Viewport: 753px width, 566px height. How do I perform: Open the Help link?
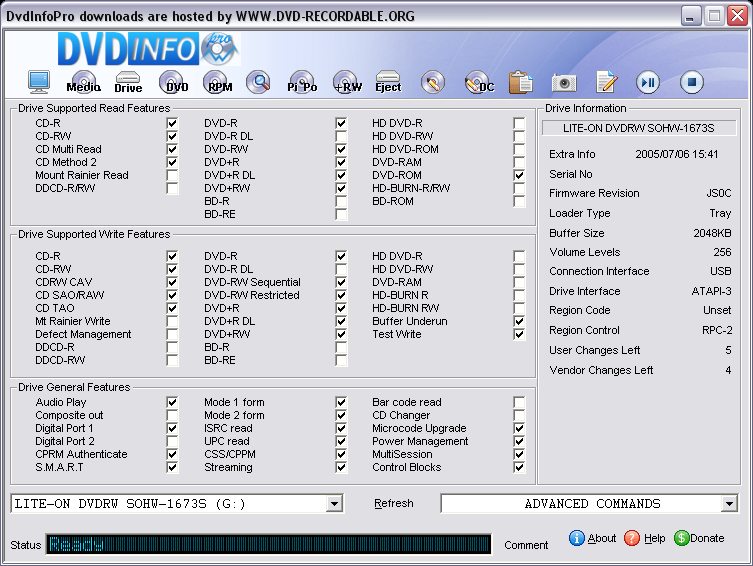tap(655, 538)
